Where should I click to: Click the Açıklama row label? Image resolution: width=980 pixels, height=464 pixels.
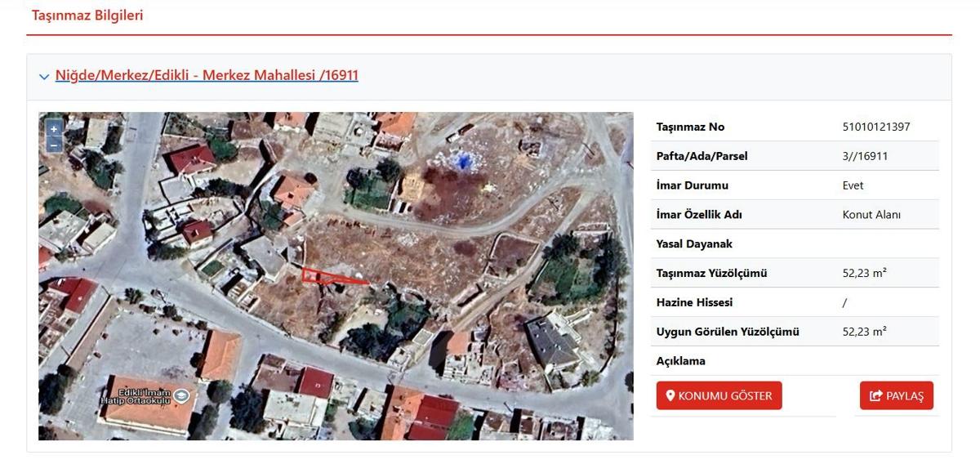pyautogui.click(x=680, y=361)
